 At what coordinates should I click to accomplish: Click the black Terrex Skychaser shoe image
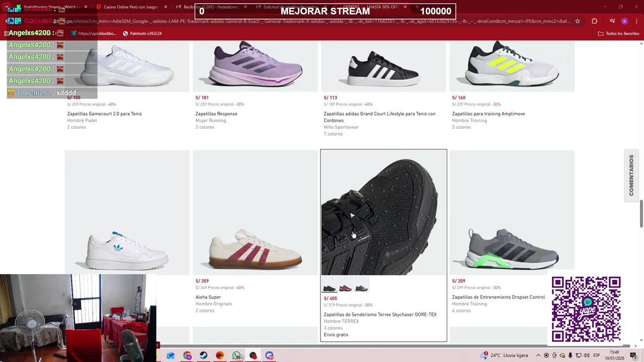click(383, 213)
